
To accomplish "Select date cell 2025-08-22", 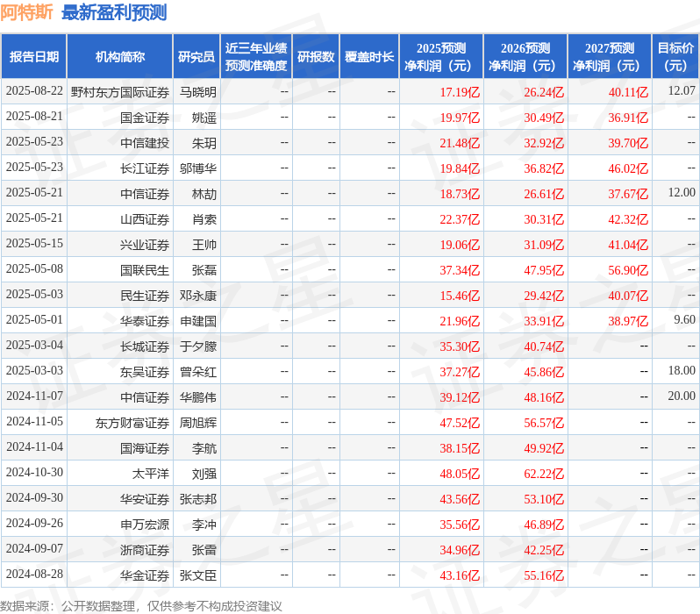I will 34,91.
